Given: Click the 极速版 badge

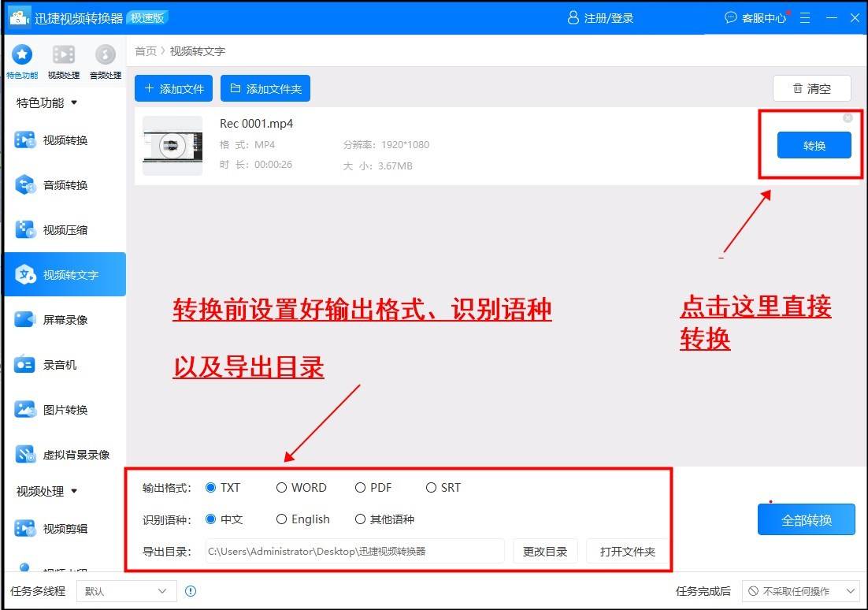Looking at the screenshot, I should (147, 17).
